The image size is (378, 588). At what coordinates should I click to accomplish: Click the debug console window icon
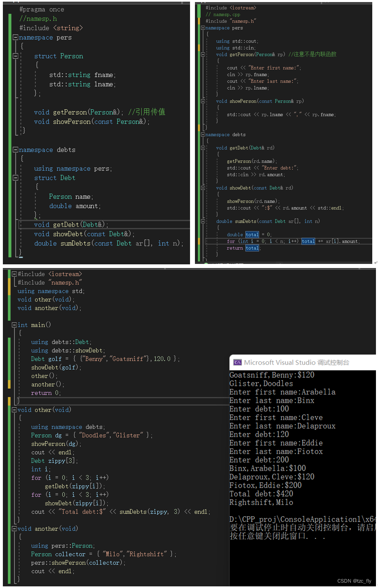pyautogui.click(x=238, y=363)
